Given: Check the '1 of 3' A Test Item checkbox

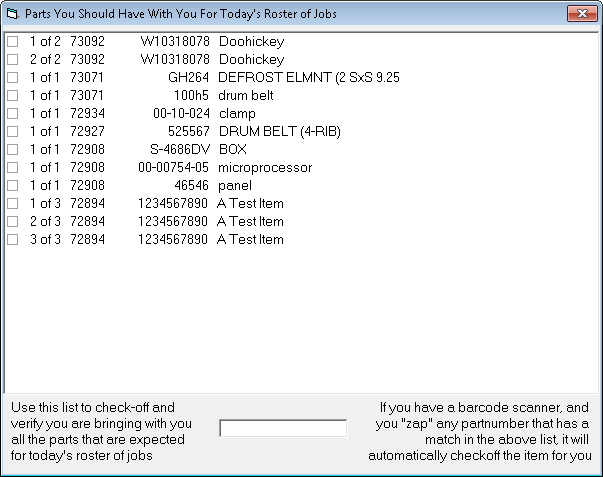Looking at the screenshot, I should coord(12,204).
